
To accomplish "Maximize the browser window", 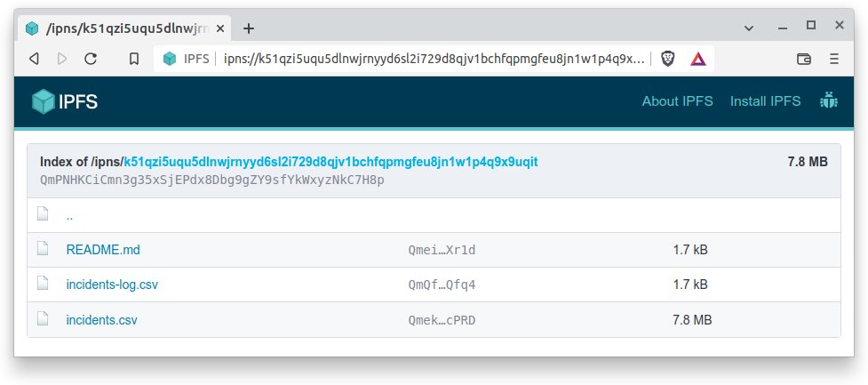I will (811, 25).
